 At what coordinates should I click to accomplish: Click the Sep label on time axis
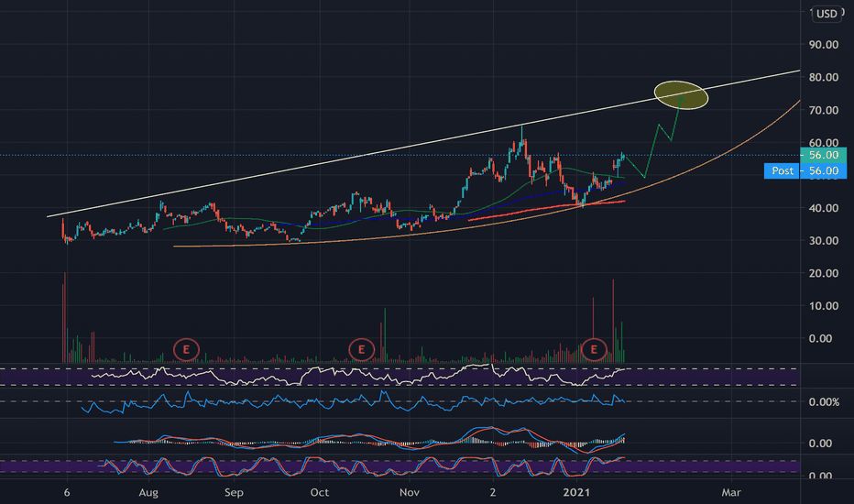coord(234,493)
